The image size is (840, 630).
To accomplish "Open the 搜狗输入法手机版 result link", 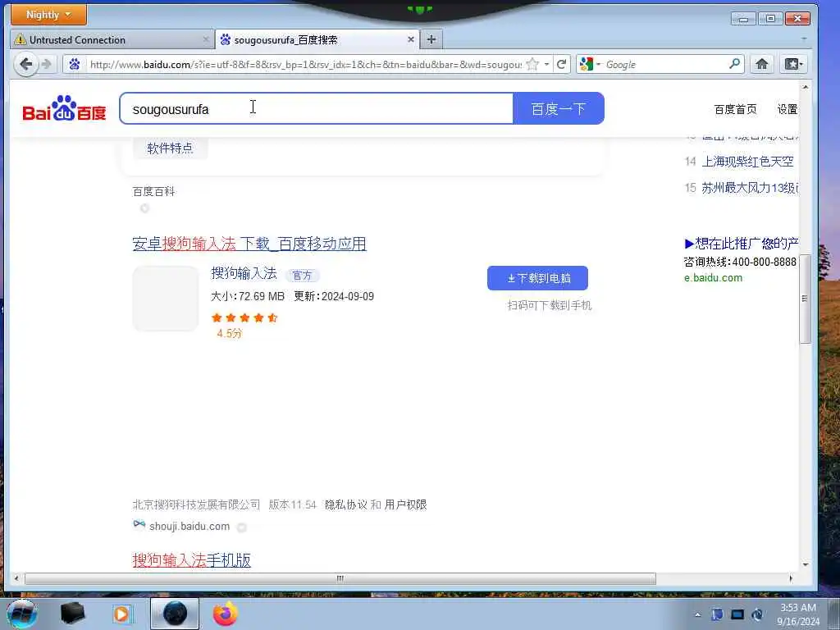I will 191,560.
